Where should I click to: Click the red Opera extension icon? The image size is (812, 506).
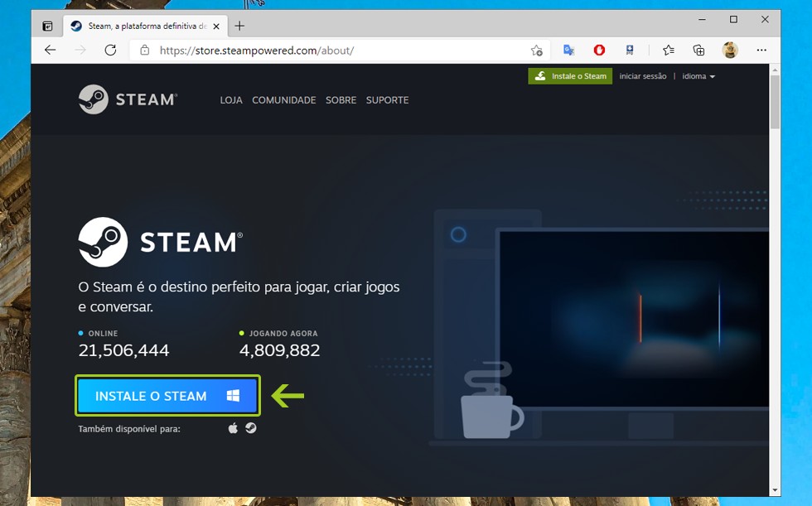click(x=599, y=50)
